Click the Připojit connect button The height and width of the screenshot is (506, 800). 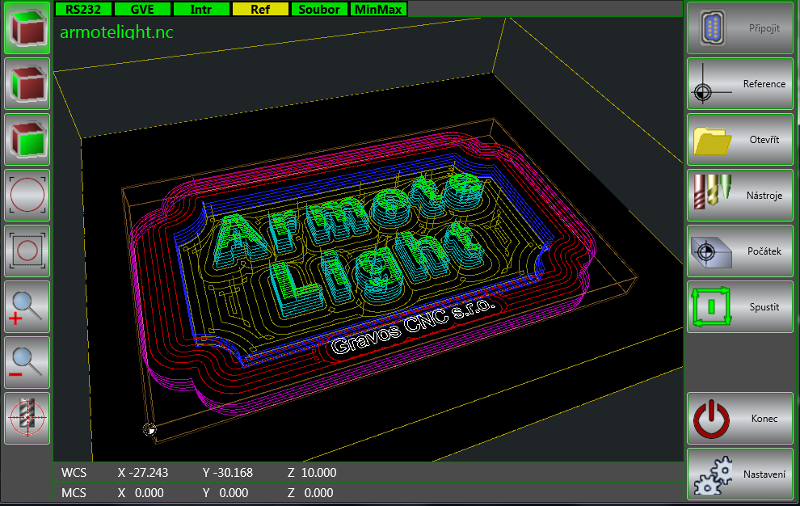coord(740,28)
